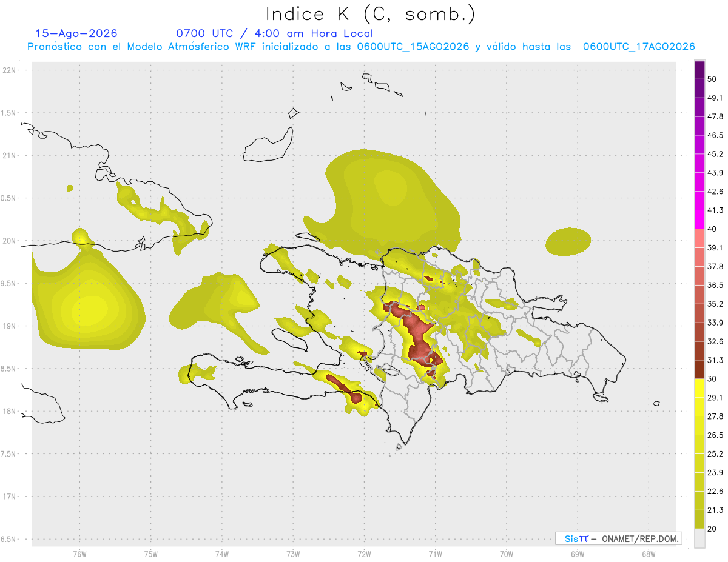The width and height of the screenshot is (728, 562).
Task: Click the '17N' latitude axis label
Action: (x=10, y=497)
